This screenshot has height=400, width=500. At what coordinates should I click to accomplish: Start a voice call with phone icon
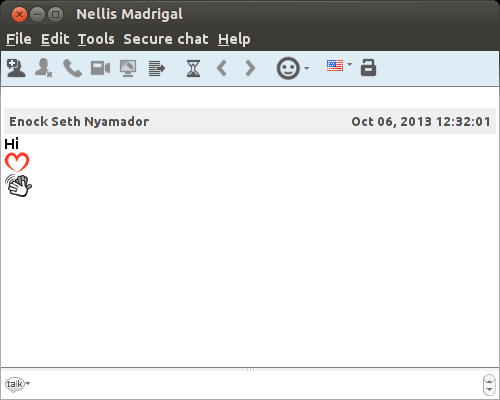[72, 68]
